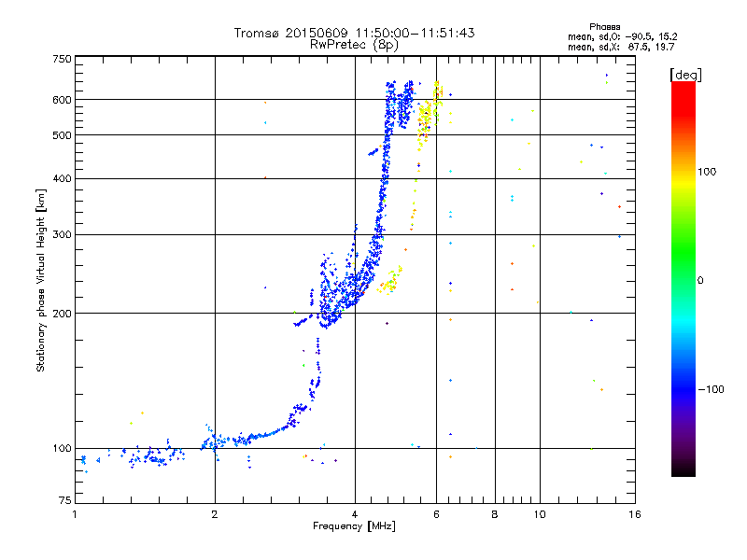Click the y-axis tick label '500'
The width and height of the screenshot is (747, 560).
coord(62,135)
